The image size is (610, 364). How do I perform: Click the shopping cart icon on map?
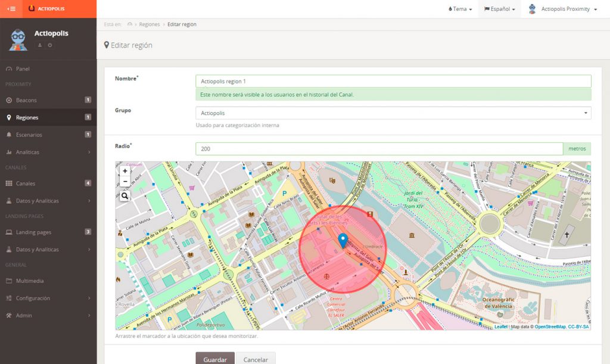192,188
